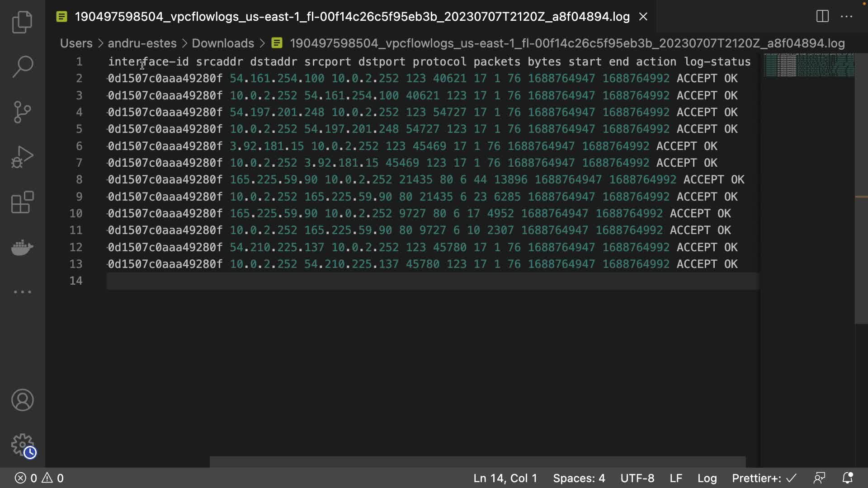Viewport: 868px width, 488px height.
Task: Click the notifications bell in the status bar
Action: coord(848,478)
